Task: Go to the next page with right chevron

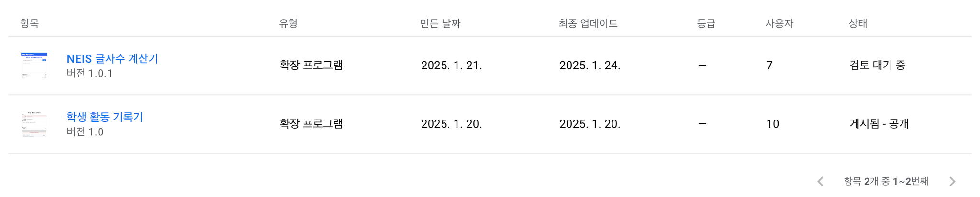Action: [x=952, y=182]
